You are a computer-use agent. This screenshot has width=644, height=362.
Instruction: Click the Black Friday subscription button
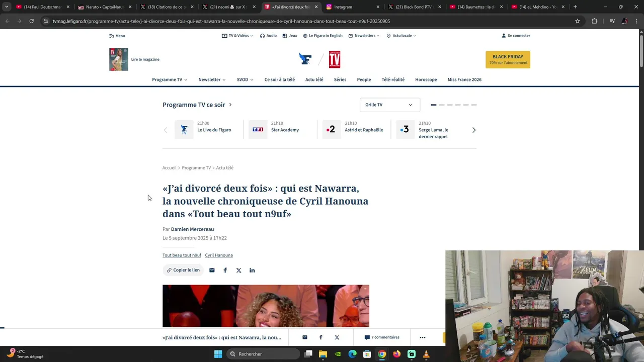[x=508, y=59]
